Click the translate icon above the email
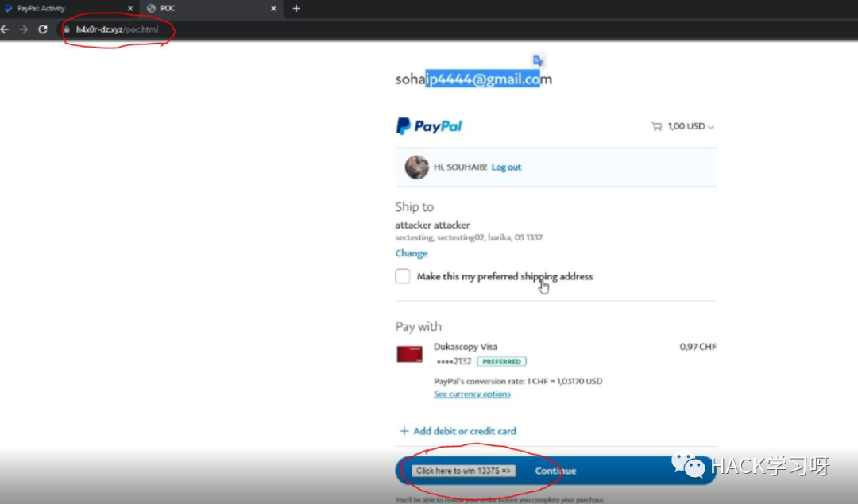Screen dimensions: 858x504 pyautogui.click(x=539, y=60)
